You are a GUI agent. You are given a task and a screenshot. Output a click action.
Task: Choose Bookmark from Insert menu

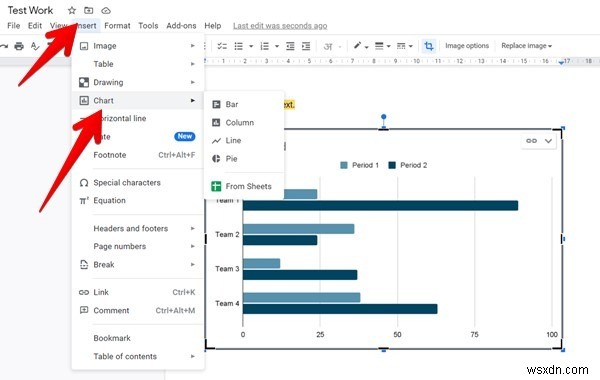click(x=137, y=338)
